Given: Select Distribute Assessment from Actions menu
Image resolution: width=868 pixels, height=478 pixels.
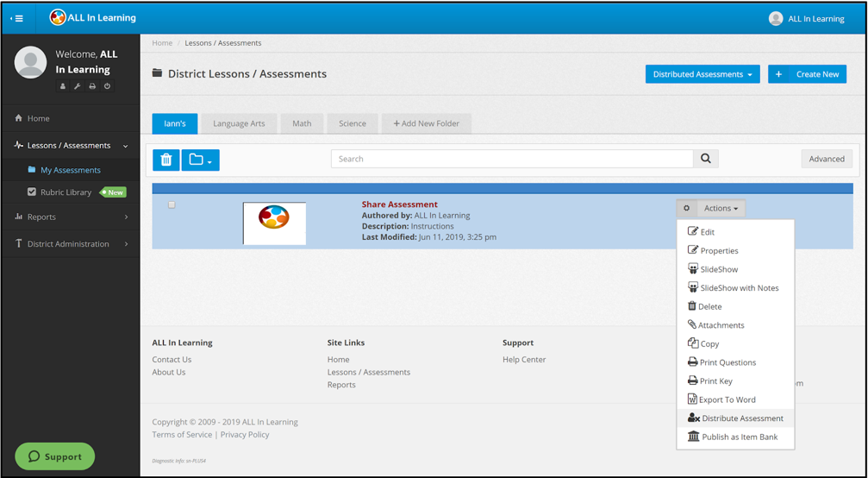Looking at the screenshot, I should 741,418.
